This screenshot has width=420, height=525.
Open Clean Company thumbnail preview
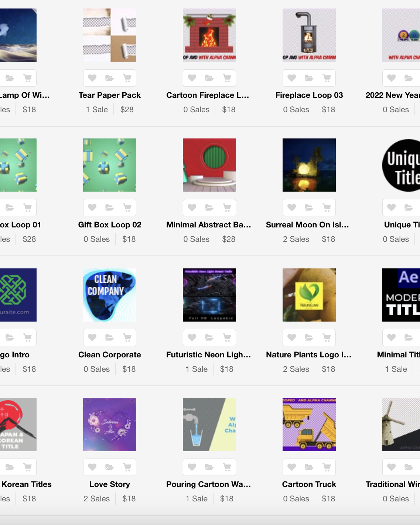click(x=110, y=295)
